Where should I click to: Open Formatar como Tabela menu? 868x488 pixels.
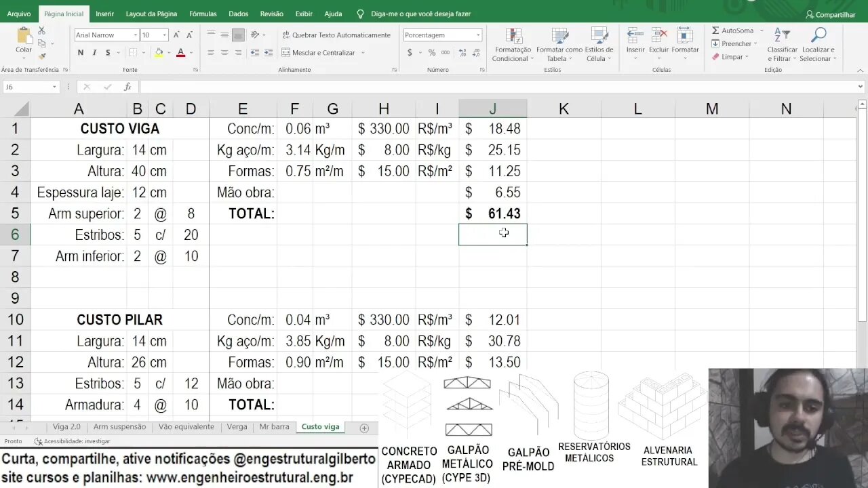(559, 45)
